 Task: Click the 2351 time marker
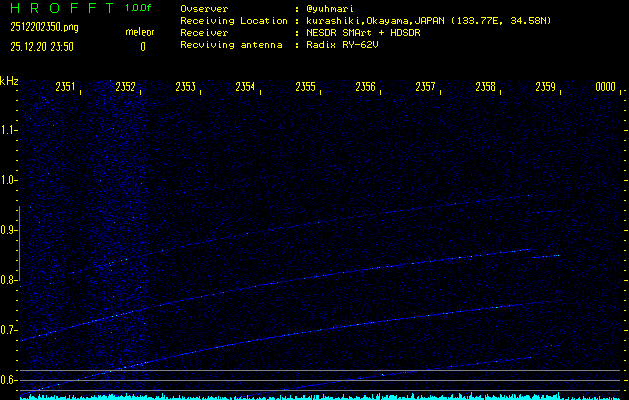coord(66,88)
